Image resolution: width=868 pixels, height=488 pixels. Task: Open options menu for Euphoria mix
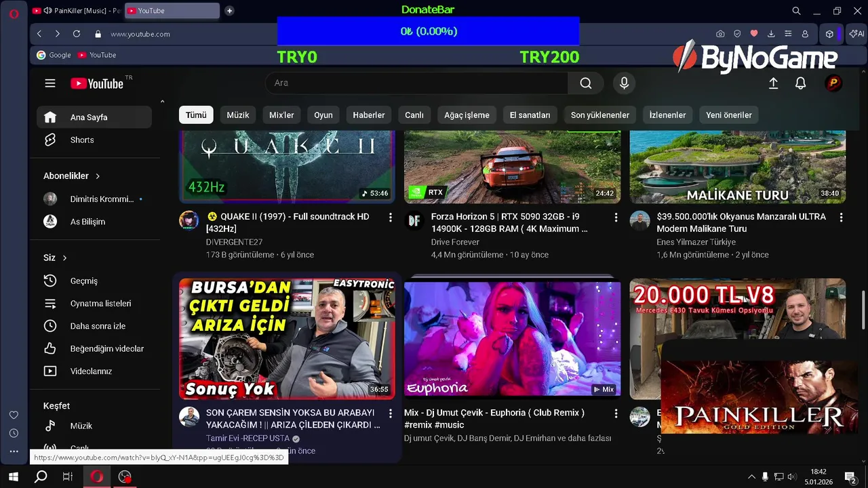coord(616,413)
